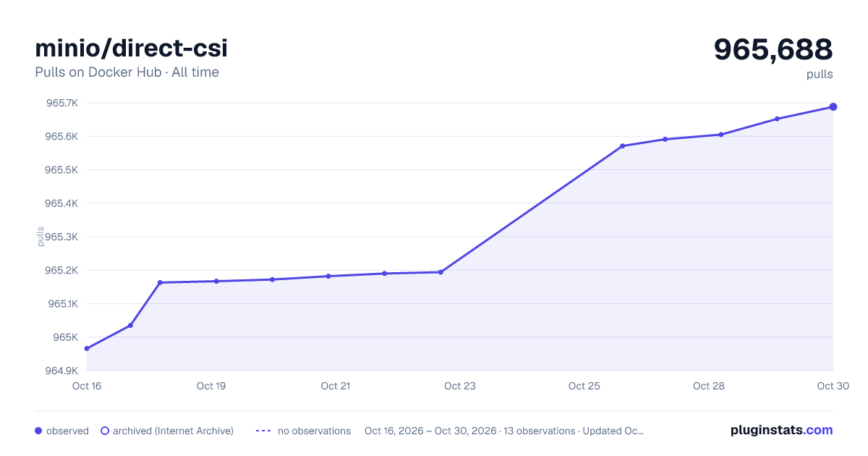
Task: Select the second data point near 965.03K
Action: click(130, 325)
